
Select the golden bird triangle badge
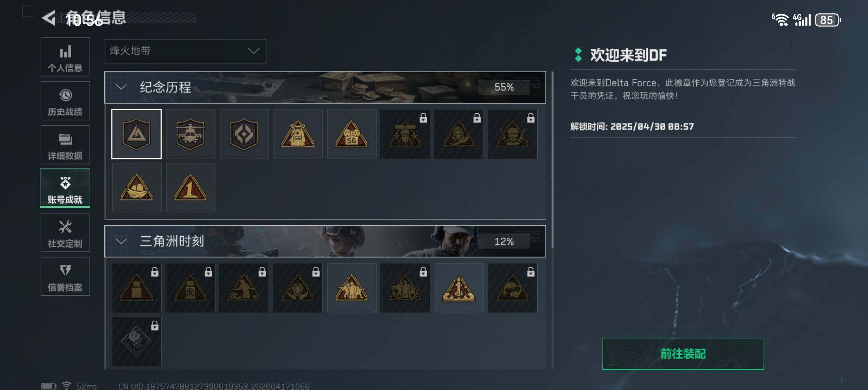point(136,187)
